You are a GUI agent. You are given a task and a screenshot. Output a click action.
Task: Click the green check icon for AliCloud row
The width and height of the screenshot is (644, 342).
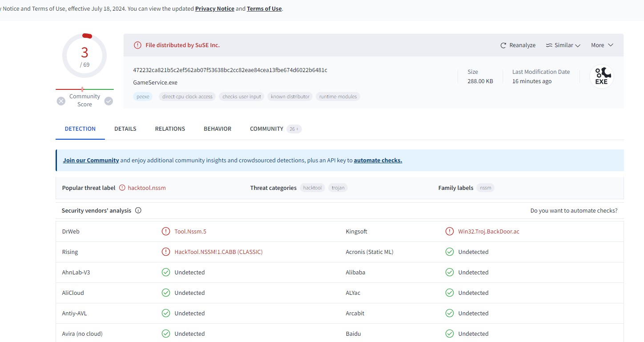click(166, 293)
